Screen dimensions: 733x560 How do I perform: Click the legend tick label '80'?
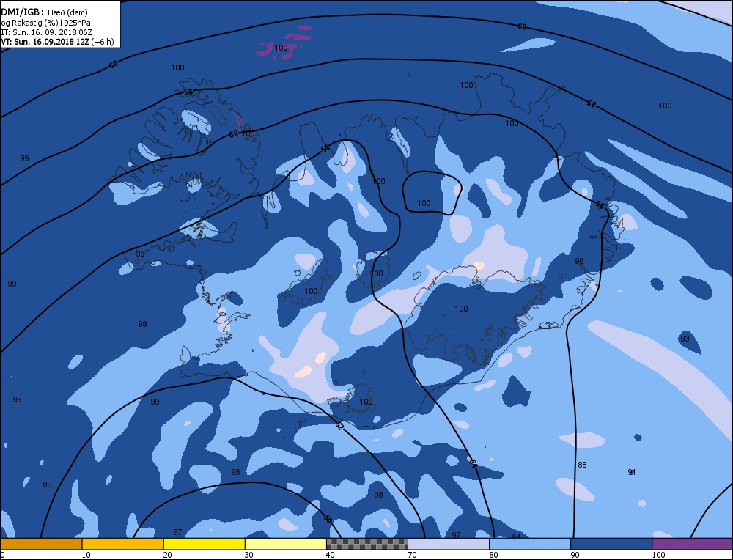coord(493,555)
